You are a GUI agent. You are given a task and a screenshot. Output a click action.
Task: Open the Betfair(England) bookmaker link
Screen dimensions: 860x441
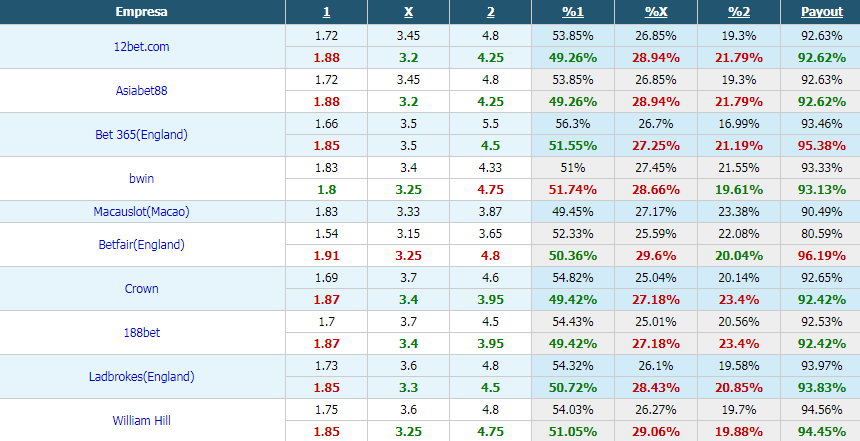click(142, 245)
